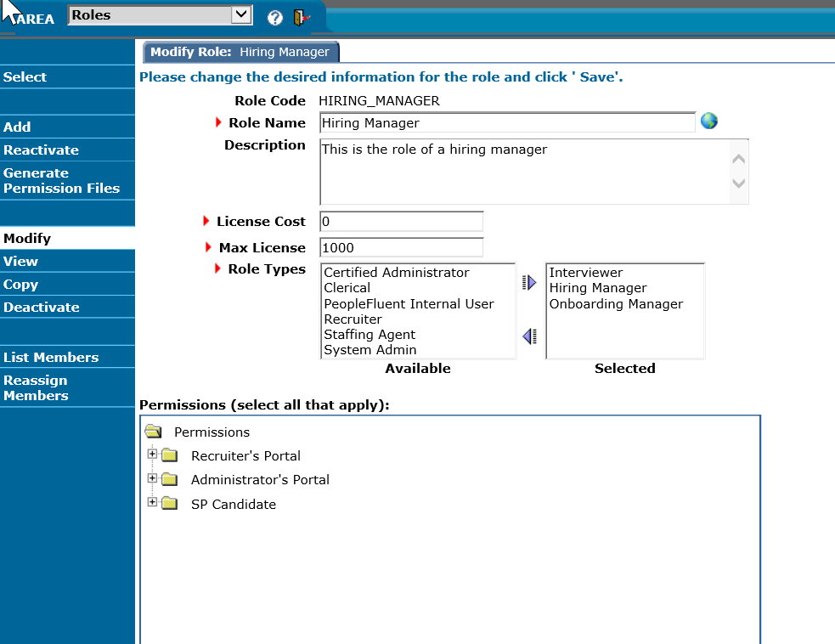Click into the Role Name field
Viewport: 835px width, 644px height.
pos(507,122)
